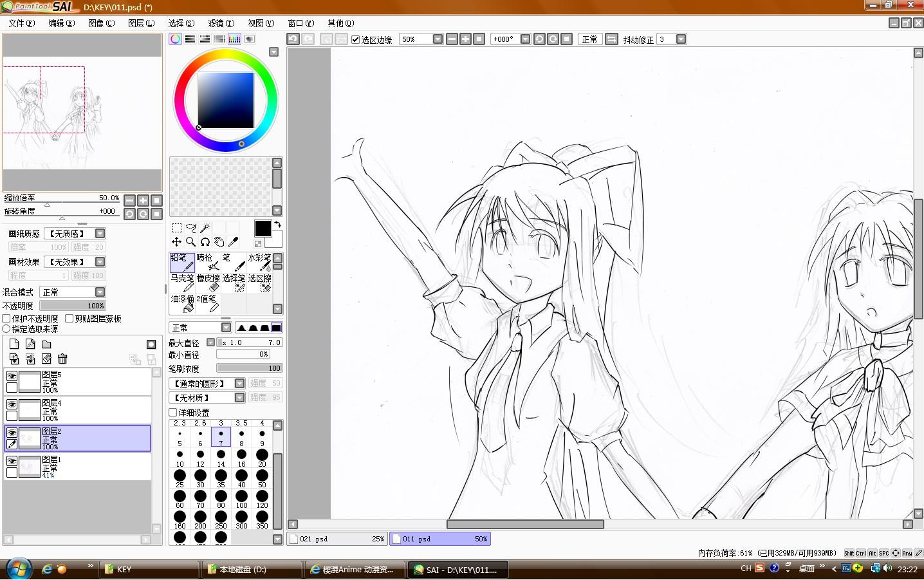Create a new layer folder
This screenshot has width=924, height=580.
point(46,344)
